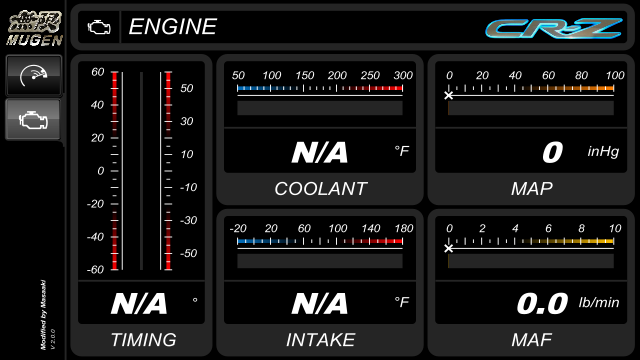Viewport: 640px width, 360px height.
Task: Click the MAP gauge X marker
Action: (x=449, y=96)
